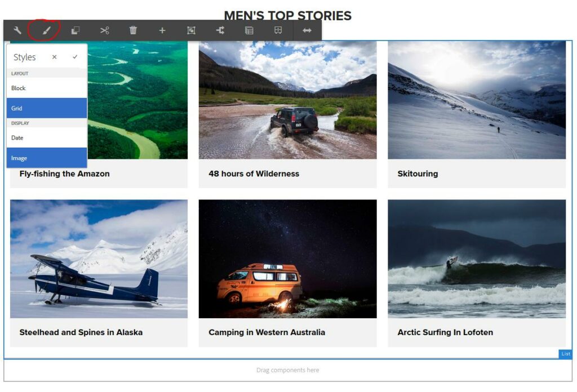Click the plus Insert component icon

[162, 30]
